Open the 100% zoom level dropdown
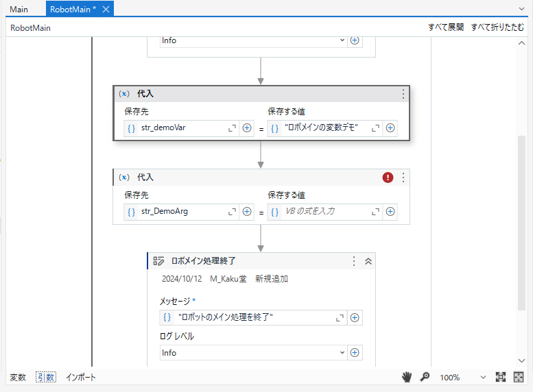533x392 pixels. click(x=483, y=378)
